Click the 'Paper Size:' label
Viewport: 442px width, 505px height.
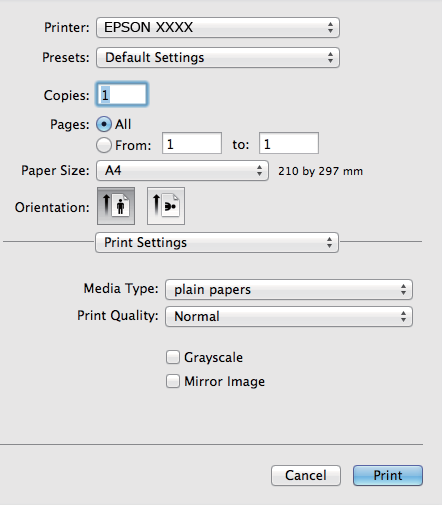55,171
